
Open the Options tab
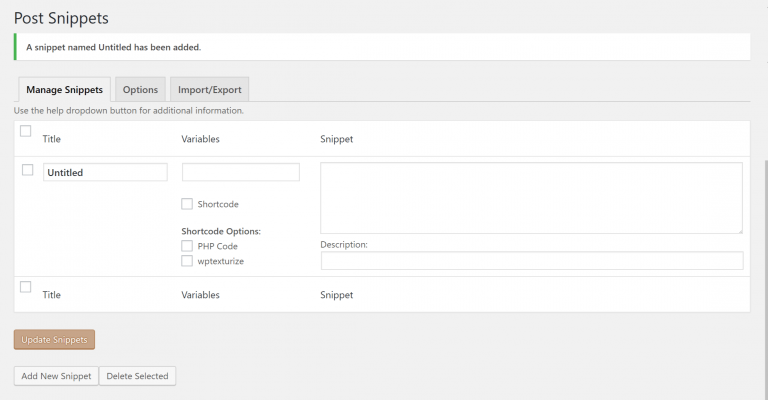click(140, 89)
